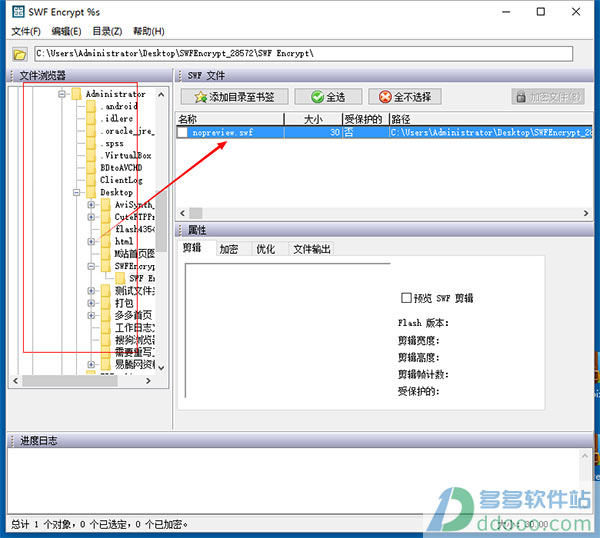Click the Administrator folder icon
This screenshot has width=600, height=538.
pyautogui.click(x=77, y=94)
